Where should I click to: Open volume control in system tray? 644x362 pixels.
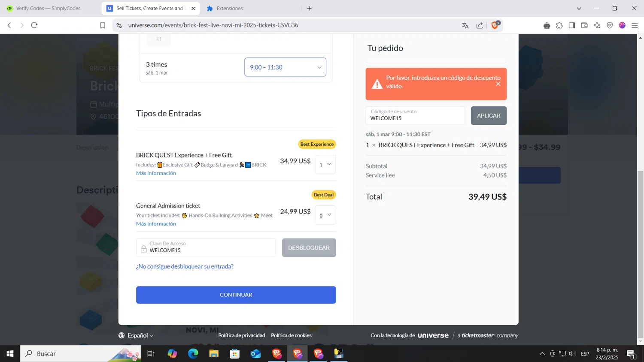572,353
